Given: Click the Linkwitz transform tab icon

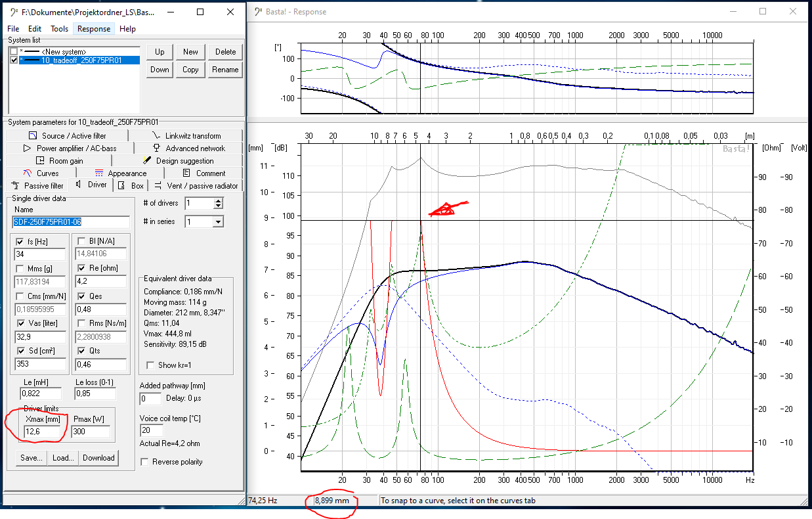Looking at the screenshot, I should point(156,136).
